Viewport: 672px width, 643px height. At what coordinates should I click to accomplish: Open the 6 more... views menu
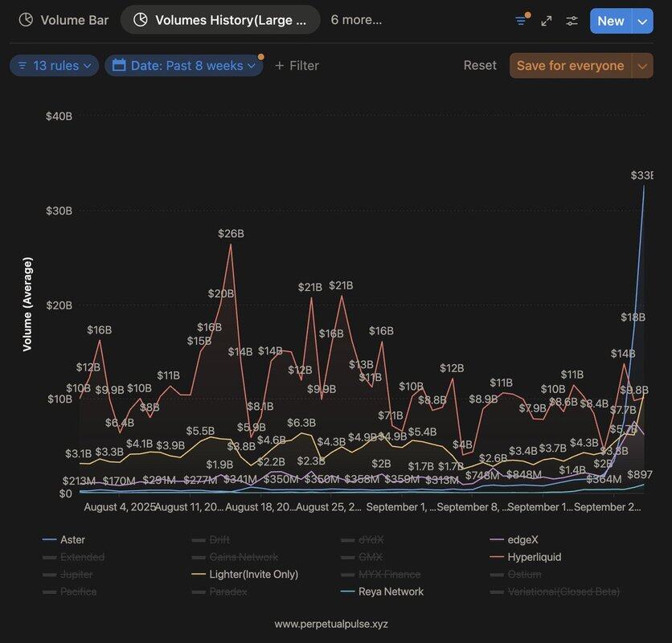click(356, 20)
